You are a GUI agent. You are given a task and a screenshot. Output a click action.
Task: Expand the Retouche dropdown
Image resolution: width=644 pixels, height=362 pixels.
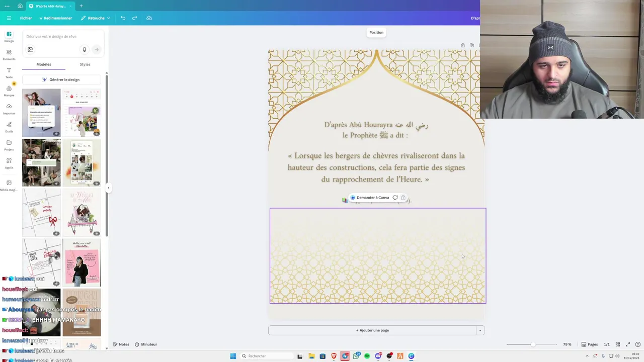tap(95, 18)
